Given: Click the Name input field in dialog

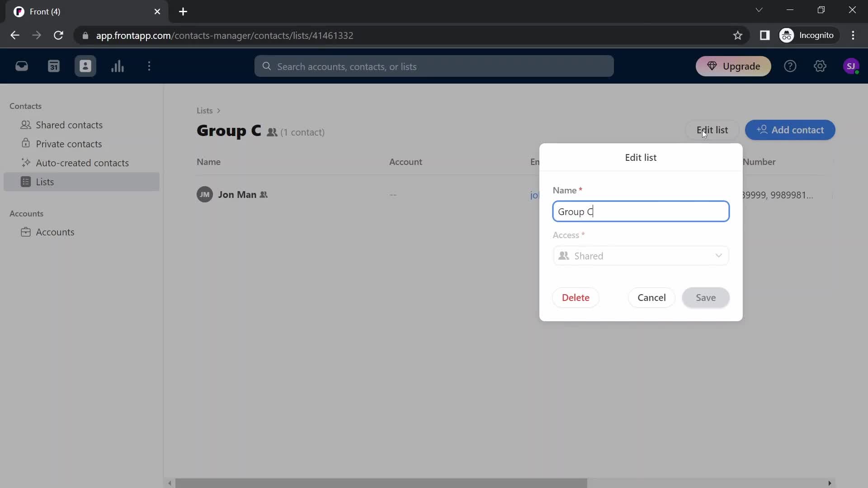Looking at the screenshot, I should 641,211.
